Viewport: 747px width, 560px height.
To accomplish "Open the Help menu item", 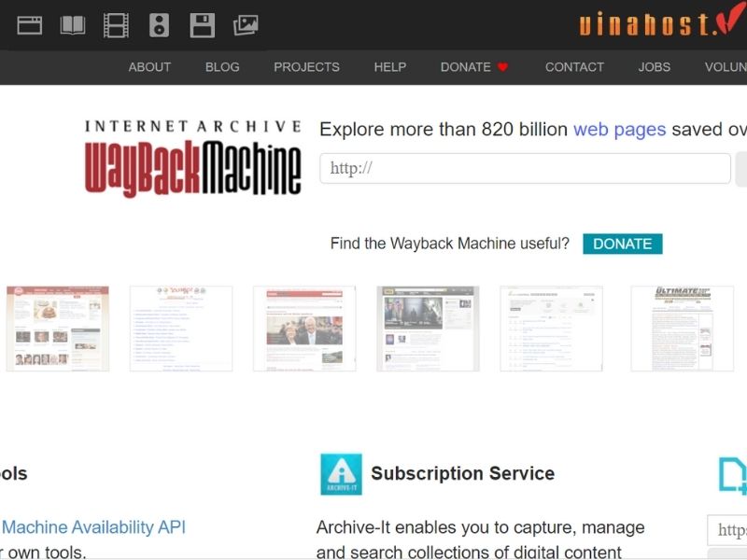I will [x=390, y=67].
